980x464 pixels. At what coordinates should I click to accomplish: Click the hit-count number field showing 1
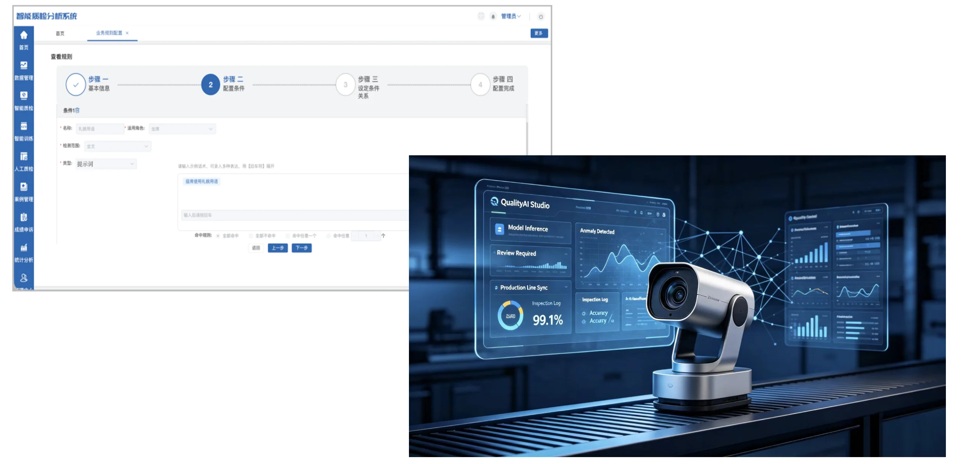tap(366, 236)
